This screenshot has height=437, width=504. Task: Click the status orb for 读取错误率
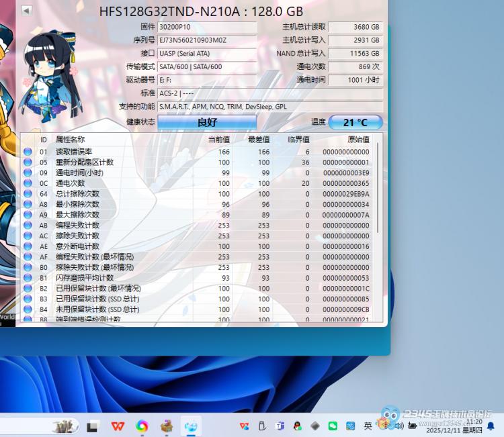coord(28,152)
